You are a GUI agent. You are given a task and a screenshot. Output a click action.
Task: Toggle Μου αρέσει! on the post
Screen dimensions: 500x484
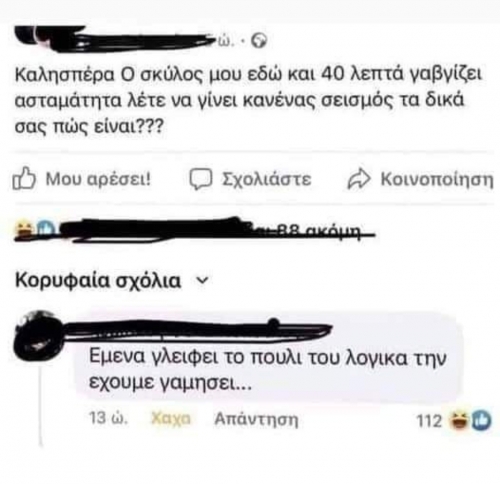coord(98,179)
